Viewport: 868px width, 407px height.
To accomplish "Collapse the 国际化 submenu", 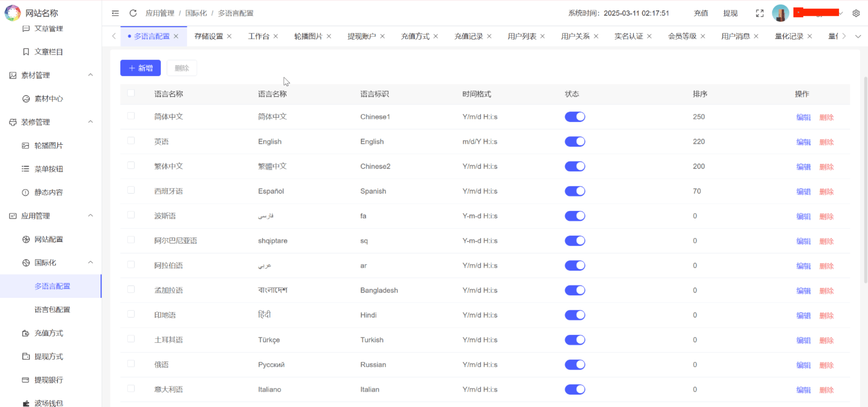I will pos(91,262).
